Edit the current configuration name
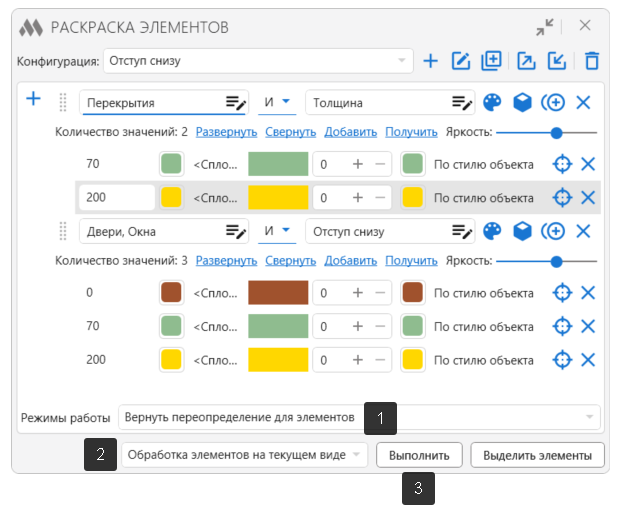Screen dimensions: 619x505 click(x=461, y=61)
